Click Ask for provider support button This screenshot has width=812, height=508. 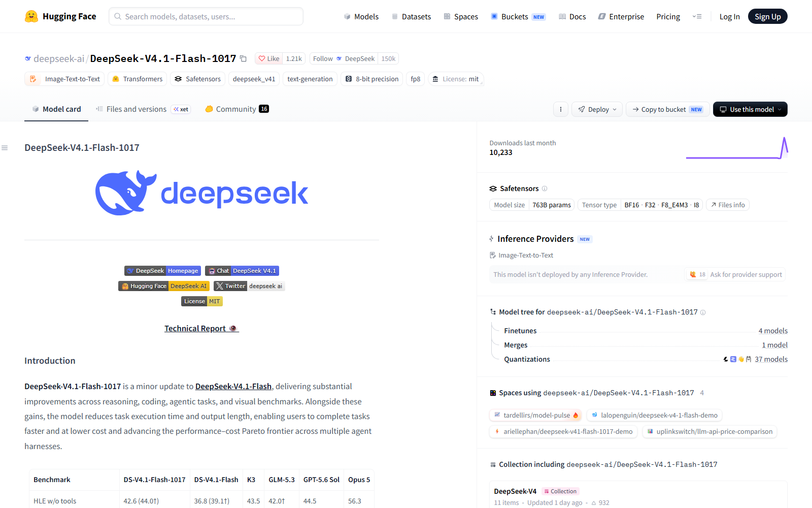[735, 274]
